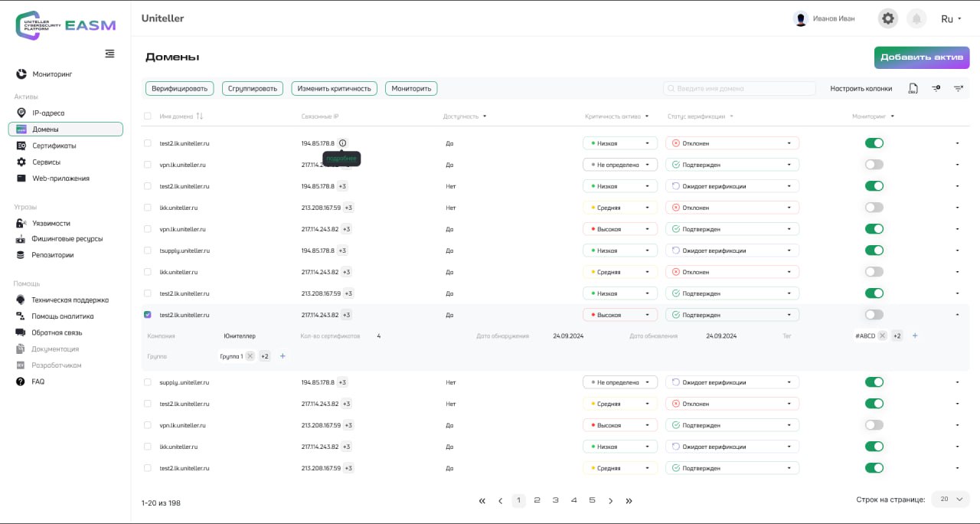Click the Верифицировать button
Screen dimensions: 980x524
tap(179, 89)
